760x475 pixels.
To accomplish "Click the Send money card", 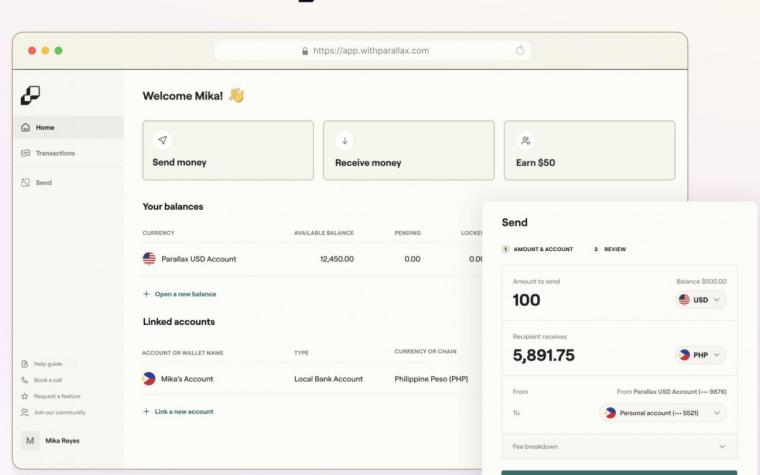I will 228,150.
